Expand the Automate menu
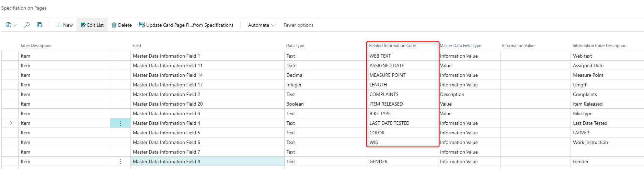Viewport: 644px width, 169px height. click(x=261, y=25)
